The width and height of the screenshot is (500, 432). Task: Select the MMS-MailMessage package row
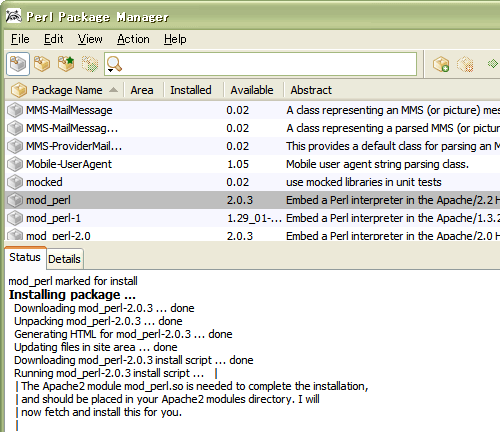point(252,110)
